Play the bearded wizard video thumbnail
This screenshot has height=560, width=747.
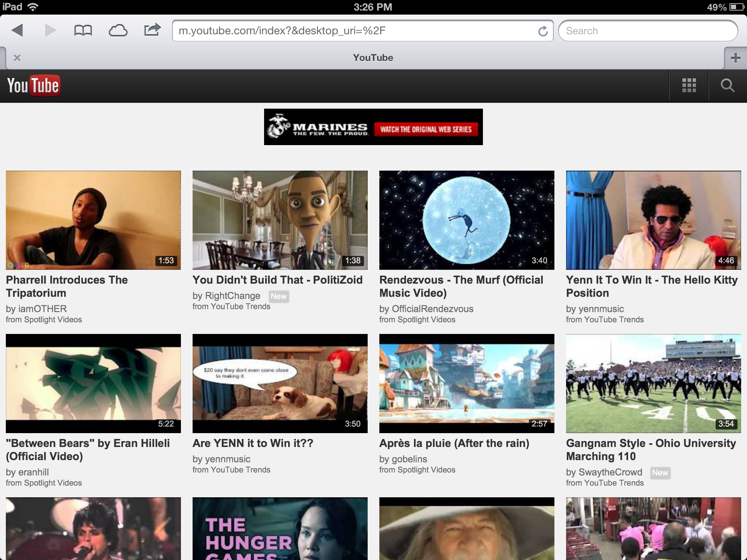click(467, 529)
